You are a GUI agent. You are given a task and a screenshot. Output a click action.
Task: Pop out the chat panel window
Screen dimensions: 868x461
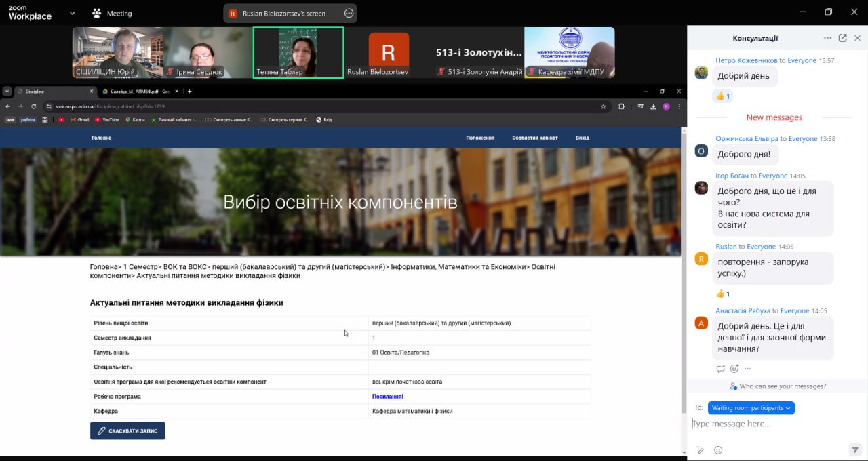click(x=842, y=39)
